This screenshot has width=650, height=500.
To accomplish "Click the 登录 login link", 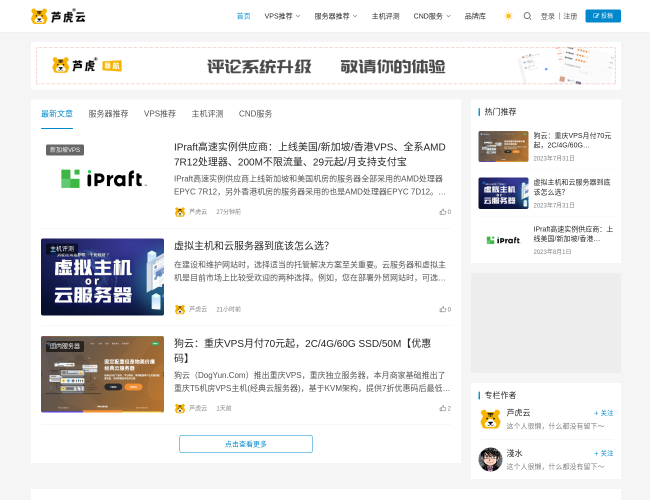I will click(x=547, y=16).
